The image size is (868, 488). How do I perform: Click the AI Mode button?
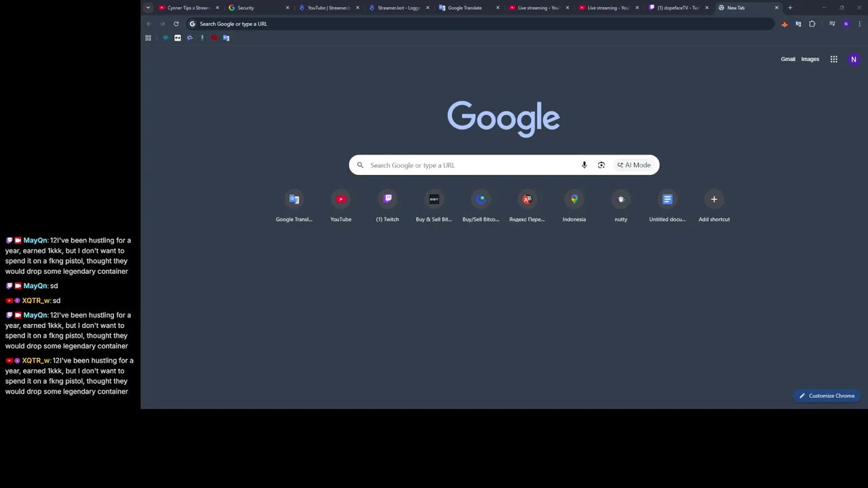click(x=634, y=165)
